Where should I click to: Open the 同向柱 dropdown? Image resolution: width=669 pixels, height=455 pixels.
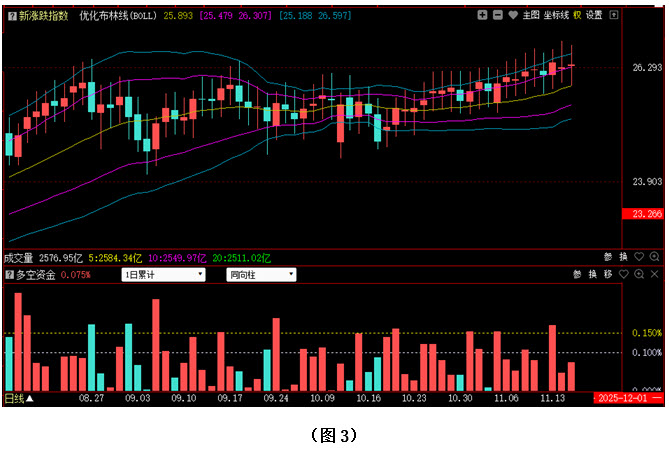pos(261,274)
